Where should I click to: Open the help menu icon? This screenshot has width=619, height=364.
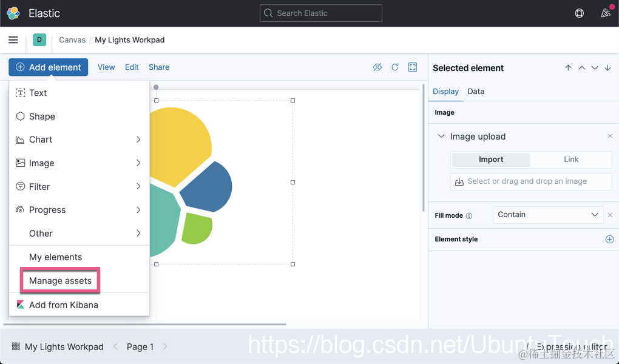pyautogui.click(x=579, y=13)
